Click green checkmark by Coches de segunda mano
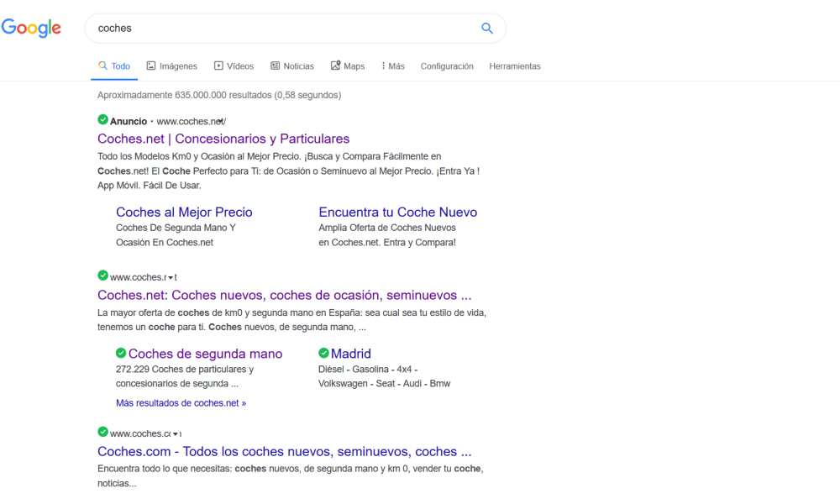This screenshot has height=504, width=840. pyautogui.click(x=121, y=353)
